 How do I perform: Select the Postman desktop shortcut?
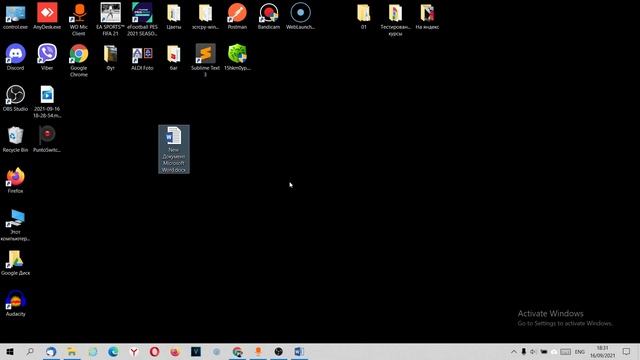click(x=237, y=17)
